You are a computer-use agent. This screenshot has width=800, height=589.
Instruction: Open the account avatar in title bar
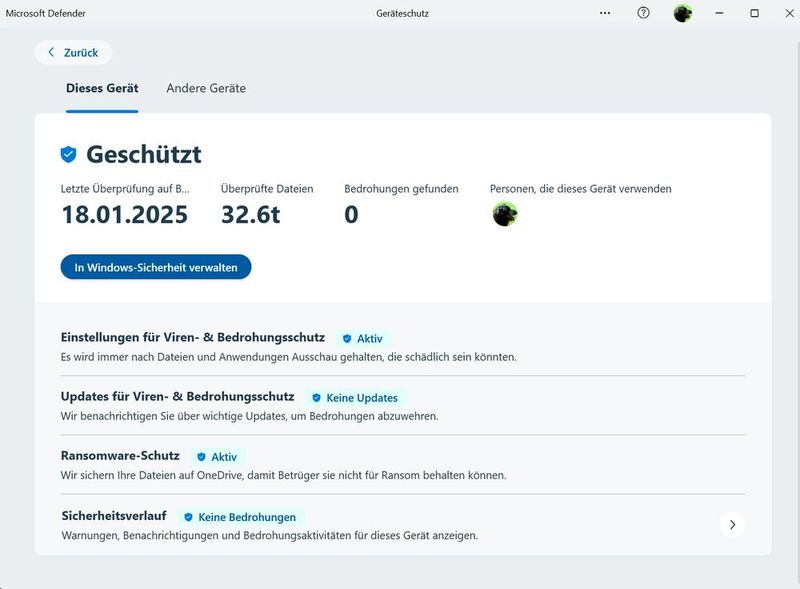coord(683,13)
